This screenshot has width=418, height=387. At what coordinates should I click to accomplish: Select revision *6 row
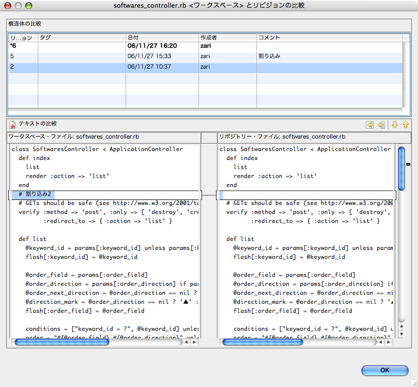pos(205,46)
